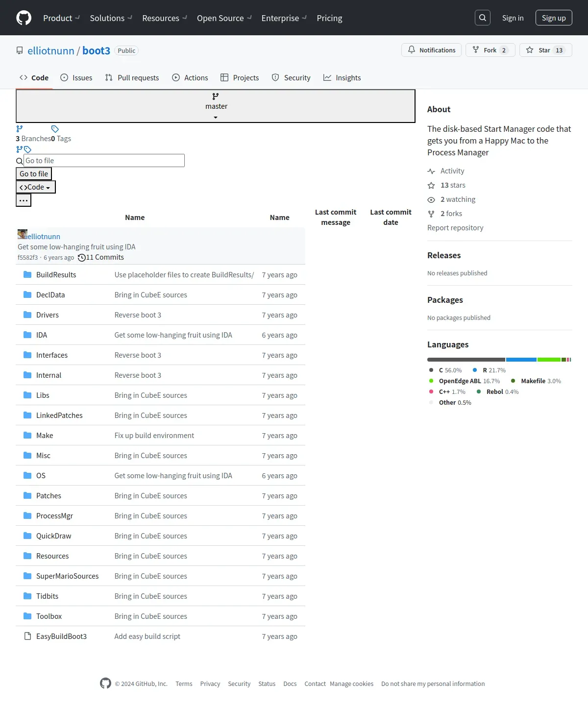588x709 pixels.
Task: Click the Internal folder icon
Action: pos(27,375)
